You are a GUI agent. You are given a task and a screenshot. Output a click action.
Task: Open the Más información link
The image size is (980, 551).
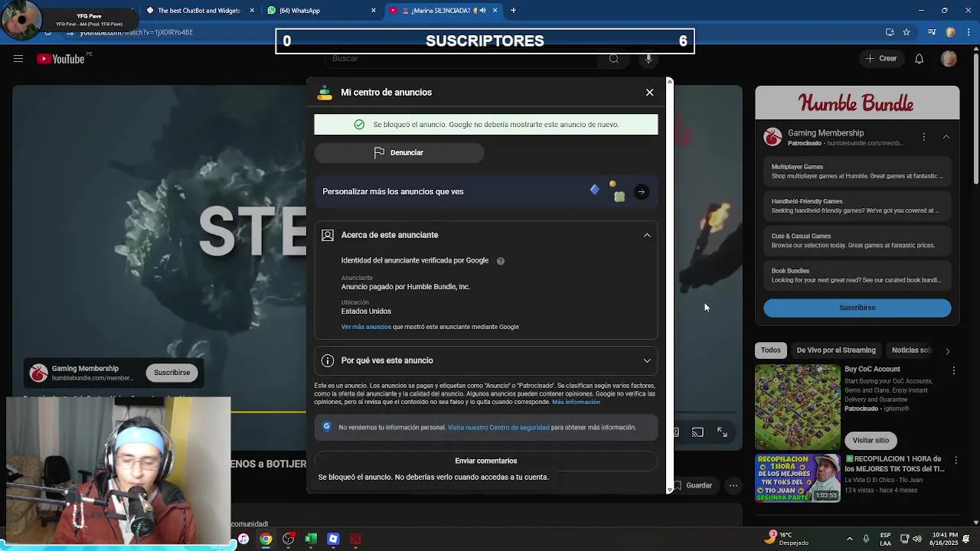576,402
